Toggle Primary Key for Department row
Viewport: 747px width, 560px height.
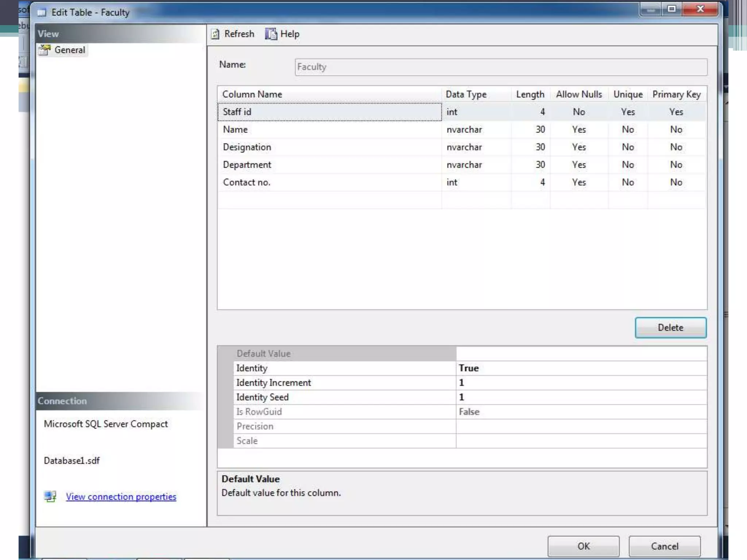[676, 164]
